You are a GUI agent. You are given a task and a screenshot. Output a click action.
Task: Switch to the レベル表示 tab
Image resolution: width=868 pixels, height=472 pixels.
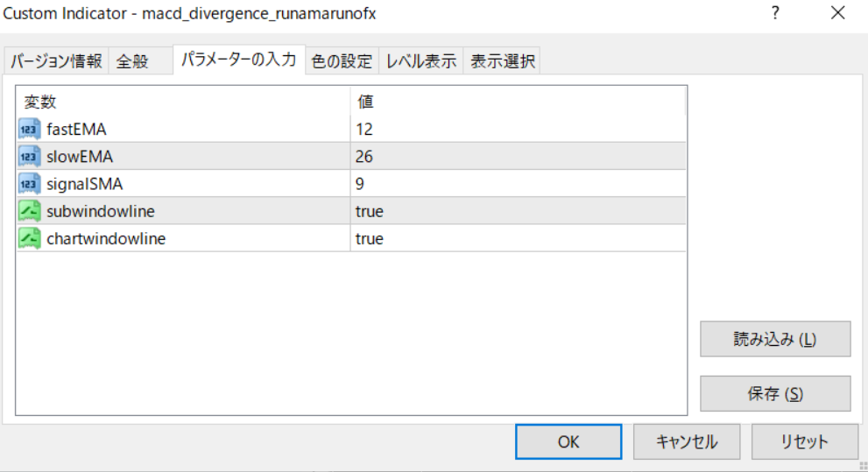421,61
